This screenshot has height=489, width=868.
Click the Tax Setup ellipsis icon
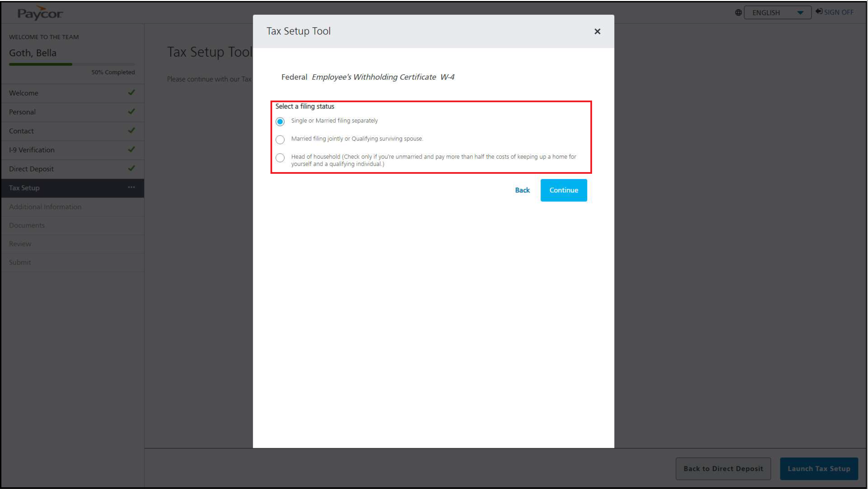click(131, 187)
